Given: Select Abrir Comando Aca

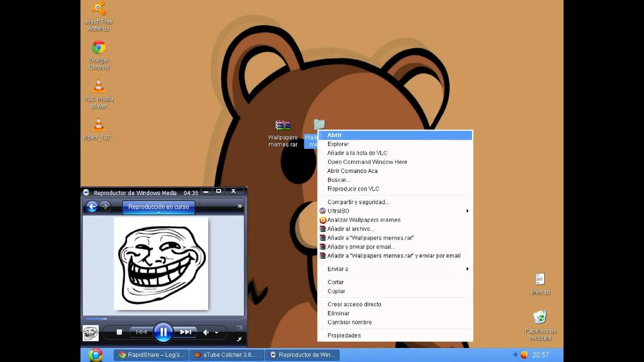Looking at the screenshot, I should click(395, 171).
